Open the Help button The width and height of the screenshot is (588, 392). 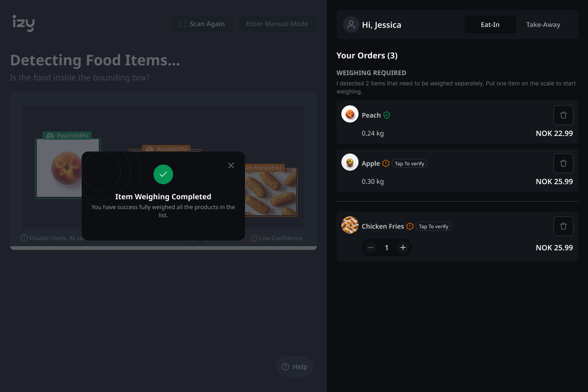coord(295,367)
